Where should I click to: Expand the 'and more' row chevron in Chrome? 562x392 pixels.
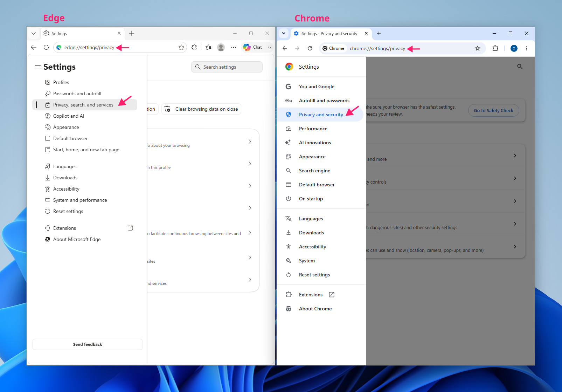[515, 156]
